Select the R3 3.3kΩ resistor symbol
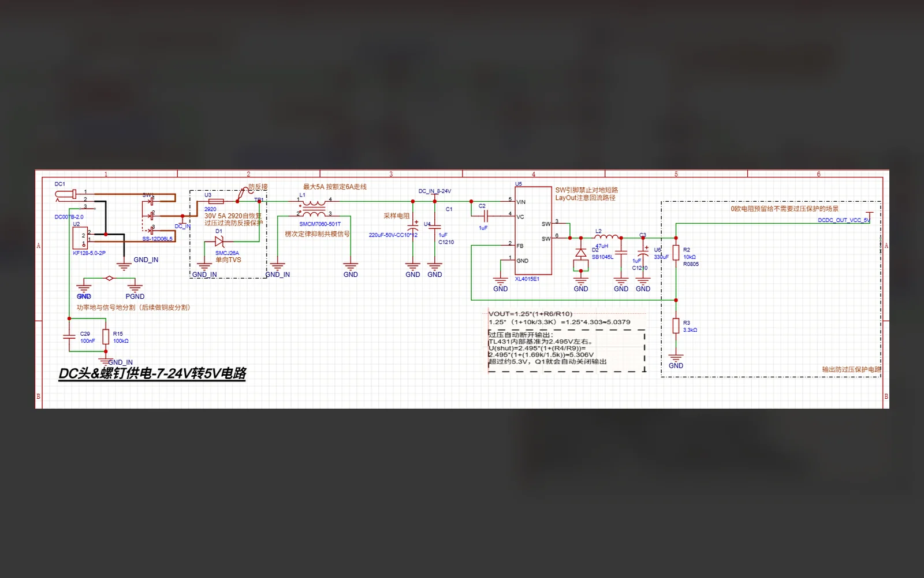This screenshot has height=578, width=924. click(676, 325)
